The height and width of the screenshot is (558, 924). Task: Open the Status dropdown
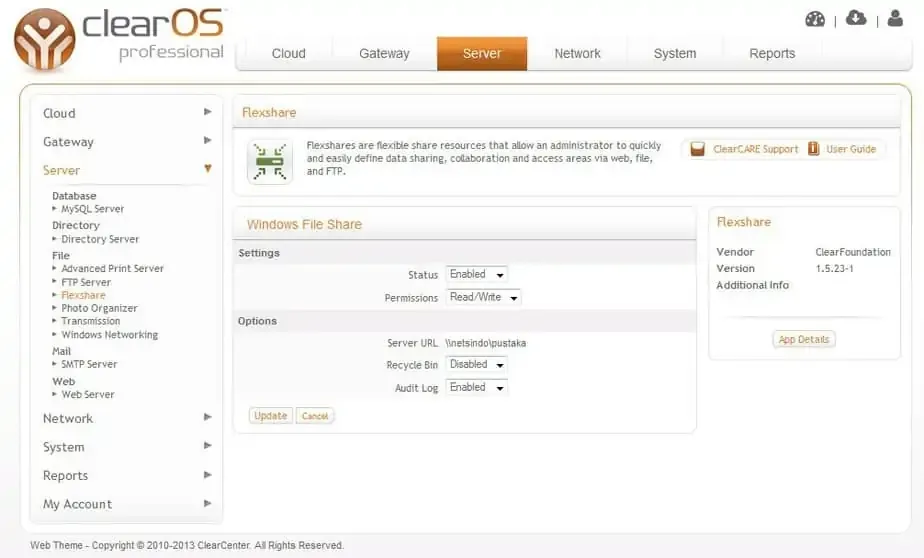tap(477, 274)
